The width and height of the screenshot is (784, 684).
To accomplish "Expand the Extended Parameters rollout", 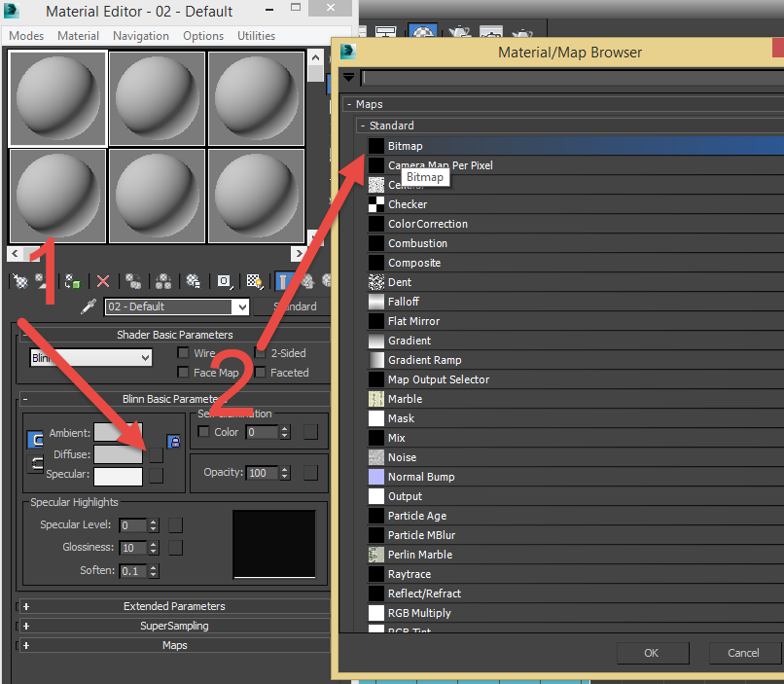I will [x=26, y=606].
